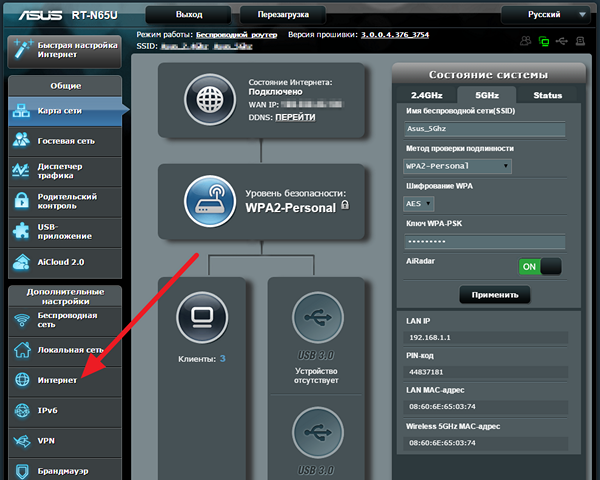Open Traffic Manager sidebar icon
Image resolution: width=600 pixels, height=480 pixels.
coord(22,171)
